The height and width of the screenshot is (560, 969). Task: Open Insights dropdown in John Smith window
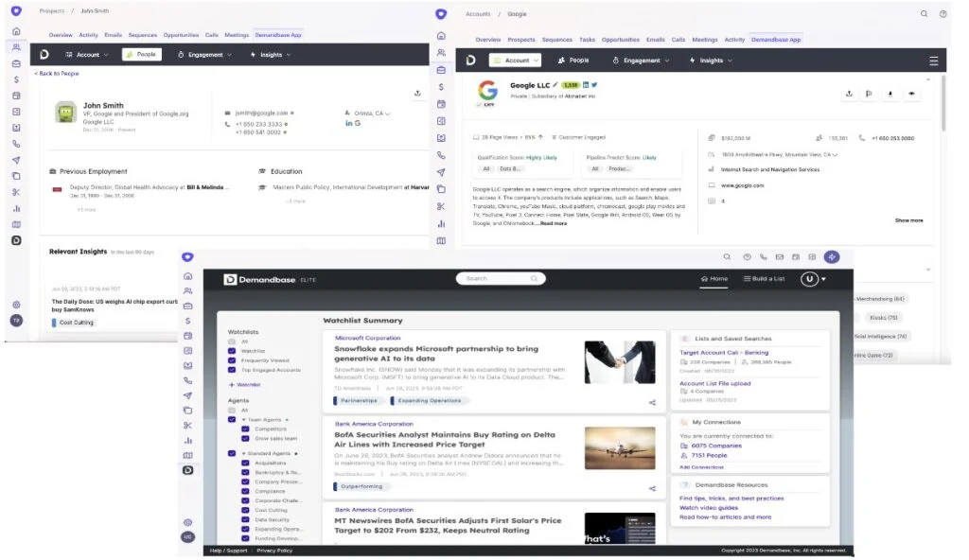[x=271, y=55]
